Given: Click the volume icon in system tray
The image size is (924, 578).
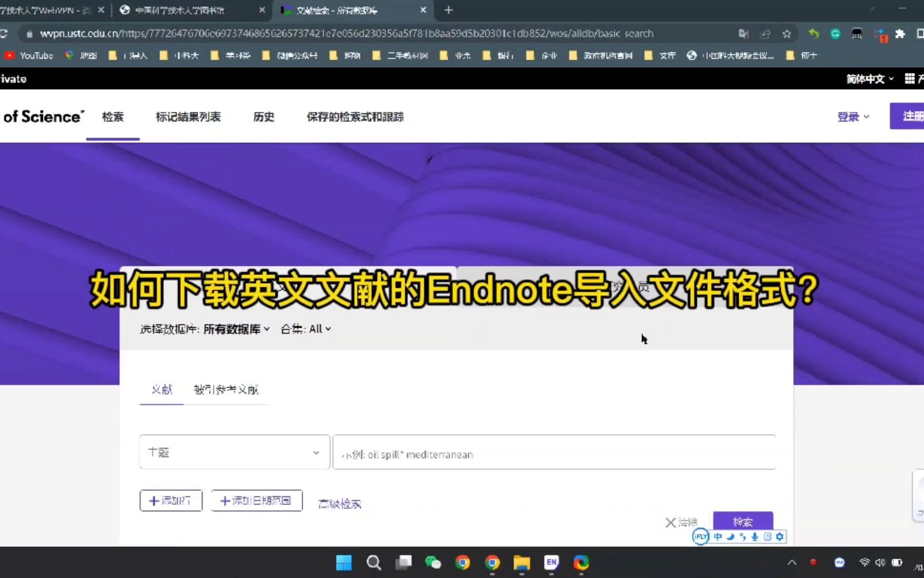Looking at the screenshot, I should [879, 562].
